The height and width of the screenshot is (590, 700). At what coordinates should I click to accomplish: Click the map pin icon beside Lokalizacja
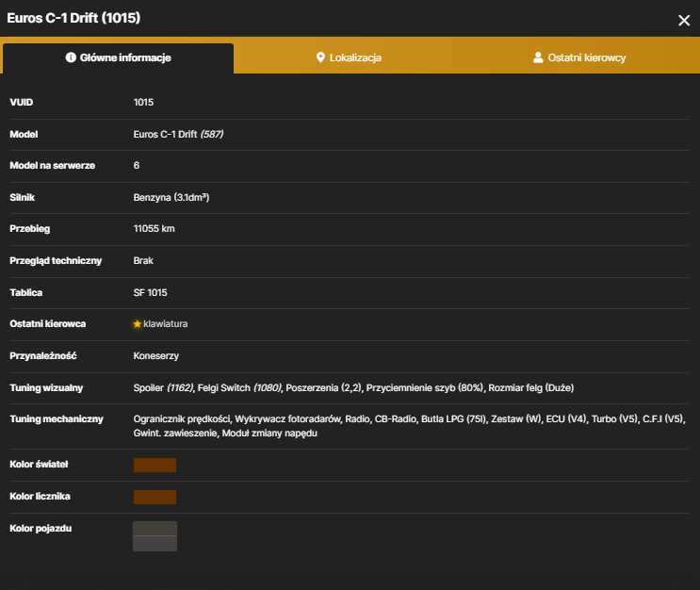pos(320,57)
